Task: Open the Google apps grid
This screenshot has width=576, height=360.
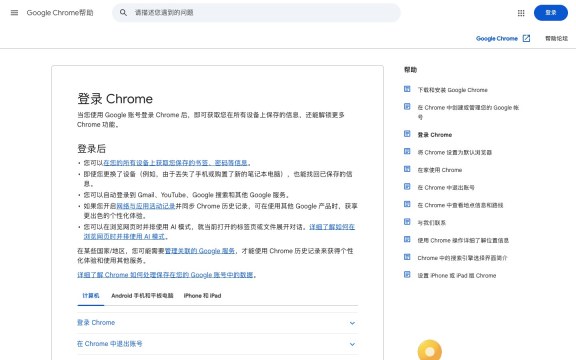Action: click(x=521, y=13)
